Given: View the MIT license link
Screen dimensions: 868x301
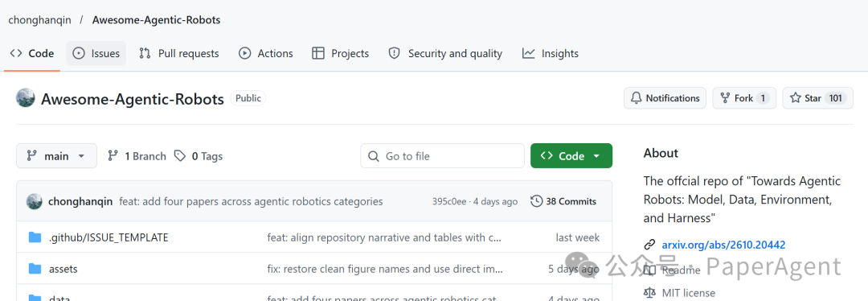Looking at the screenshot, I should pos(688,293).
